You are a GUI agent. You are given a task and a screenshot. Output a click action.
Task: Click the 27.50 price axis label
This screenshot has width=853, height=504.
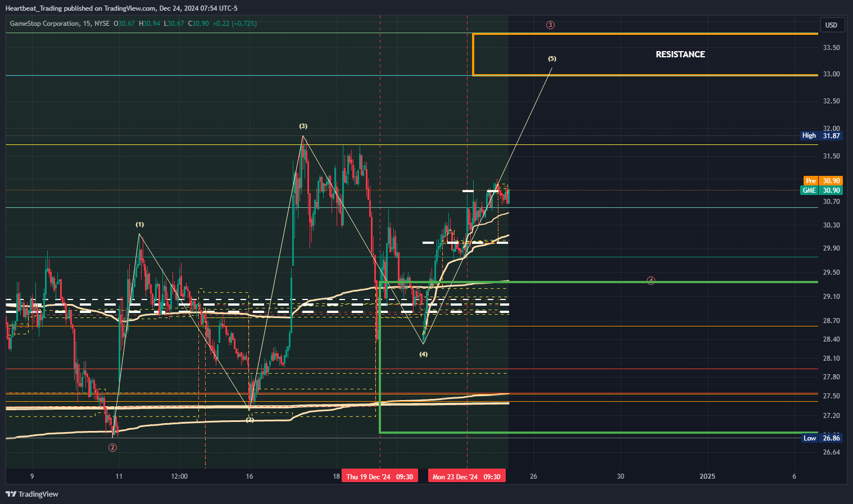pyautogui.click(x=831, y=396)
